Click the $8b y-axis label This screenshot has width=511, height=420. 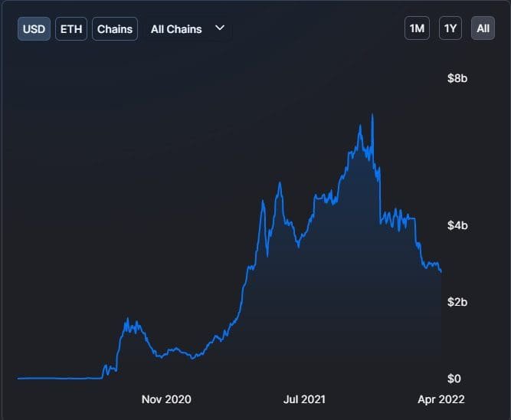pos(457,78)
